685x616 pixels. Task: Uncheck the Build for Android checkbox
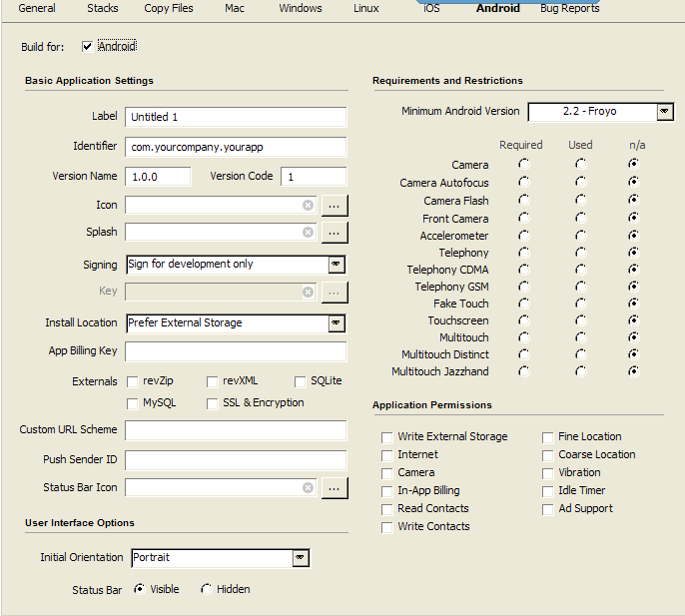[x=88, y=47]
